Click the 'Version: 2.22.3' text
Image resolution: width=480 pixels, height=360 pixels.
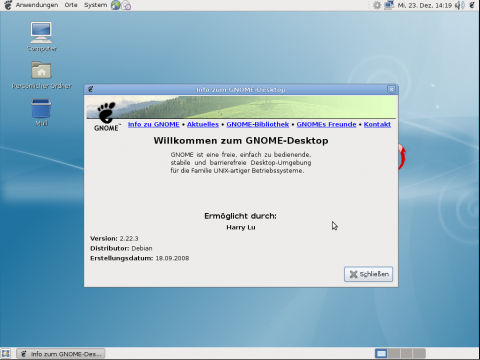[x=114, y=239]
